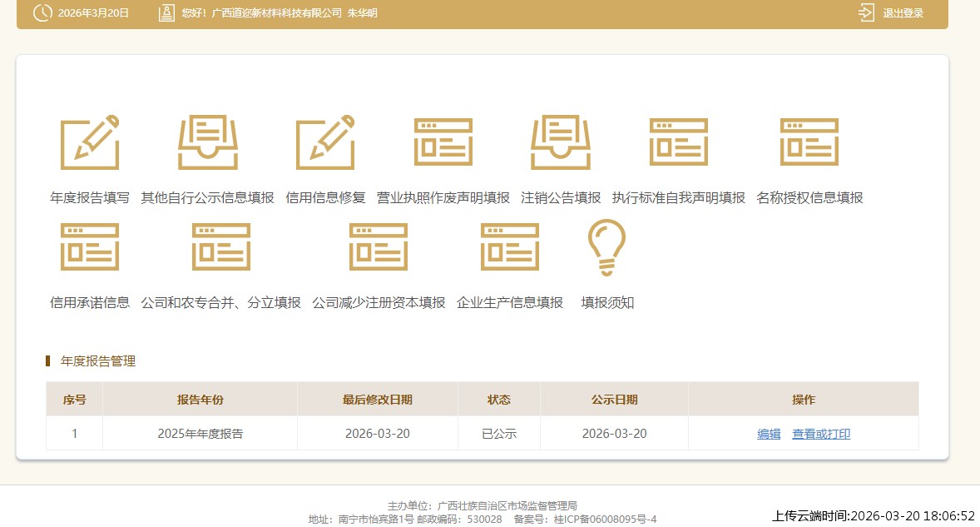980x527 pixels.
Task: Open 企业生产信息填报 production info filing
Action: pyautogui.click(x=509, y=246)
